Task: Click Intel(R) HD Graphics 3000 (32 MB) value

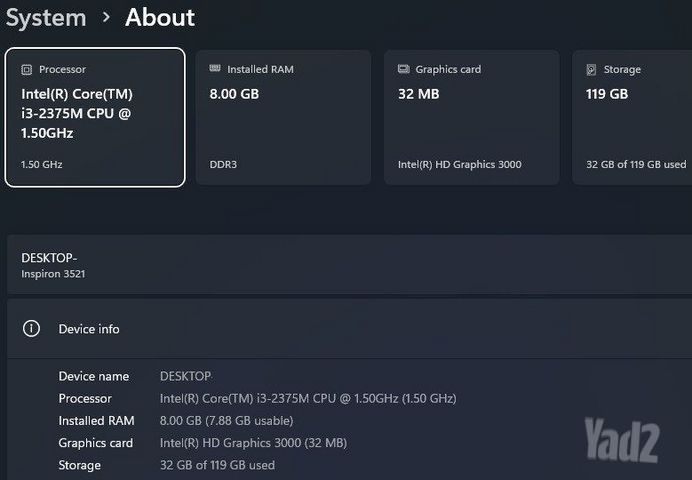Action: (253, 442)
